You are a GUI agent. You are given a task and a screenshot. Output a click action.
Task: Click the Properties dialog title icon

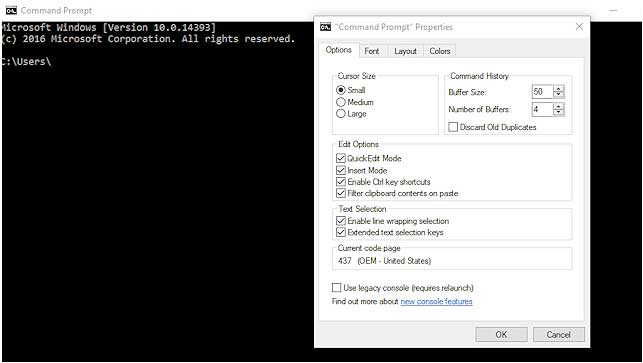[x=325, y=27]
